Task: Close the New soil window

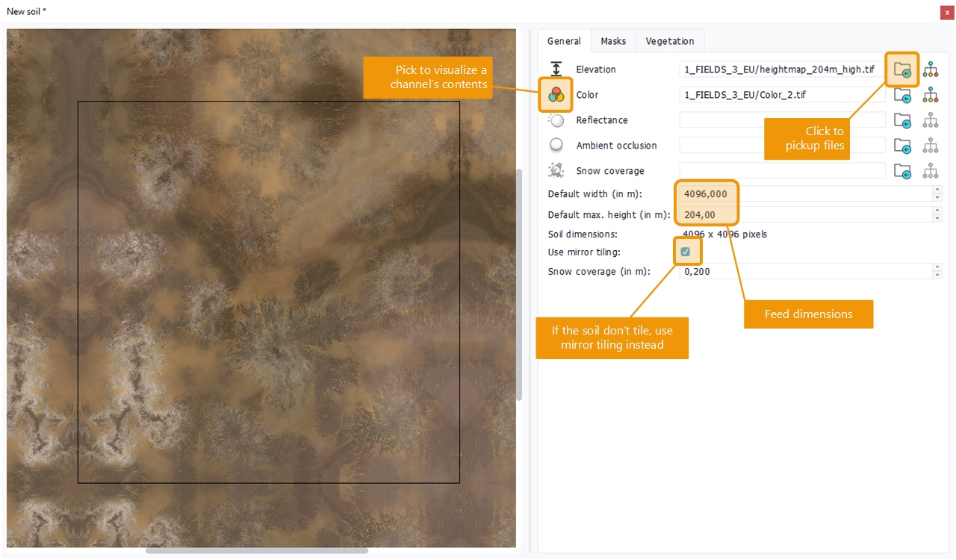Action: (947, 13)
